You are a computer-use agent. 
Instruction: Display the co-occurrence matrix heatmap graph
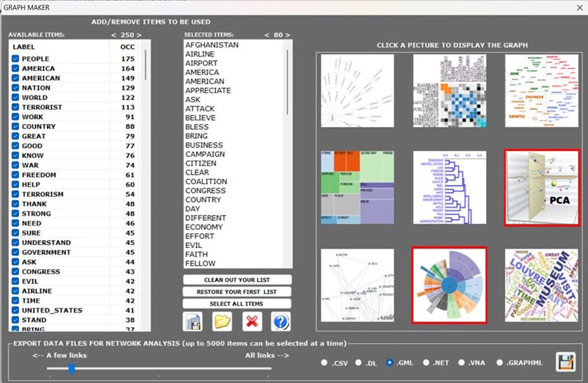[449, 91]
